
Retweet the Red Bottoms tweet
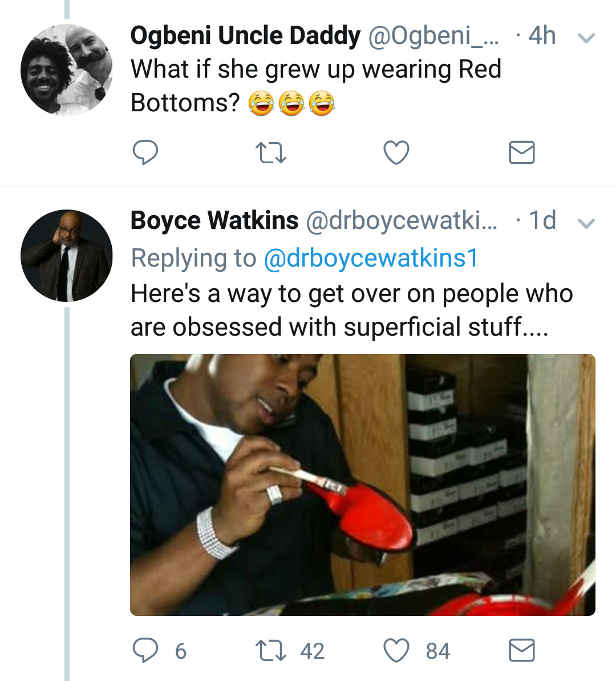[x=270, y=153]
